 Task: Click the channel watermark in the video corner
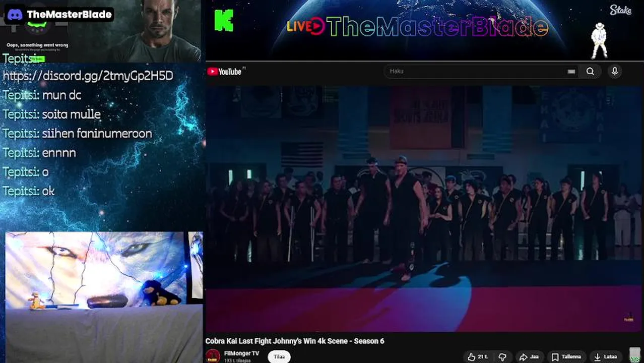coord(629,318)
